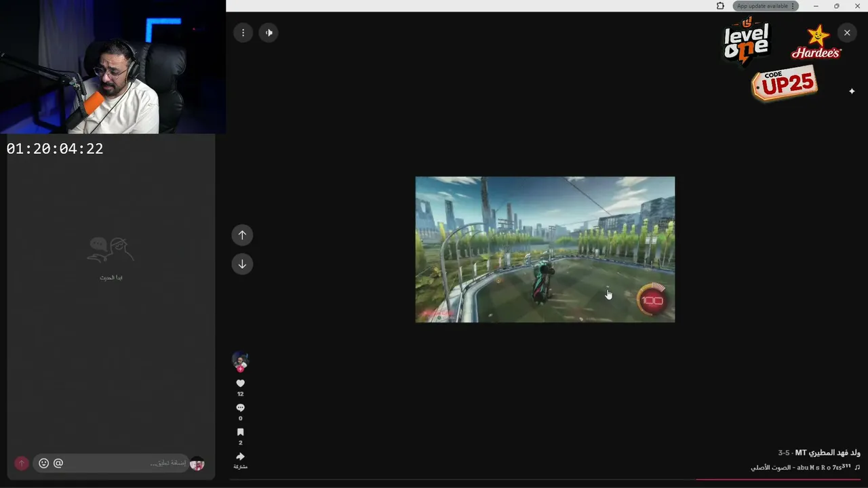Share the video using the arrow icon

click(240, 457)
